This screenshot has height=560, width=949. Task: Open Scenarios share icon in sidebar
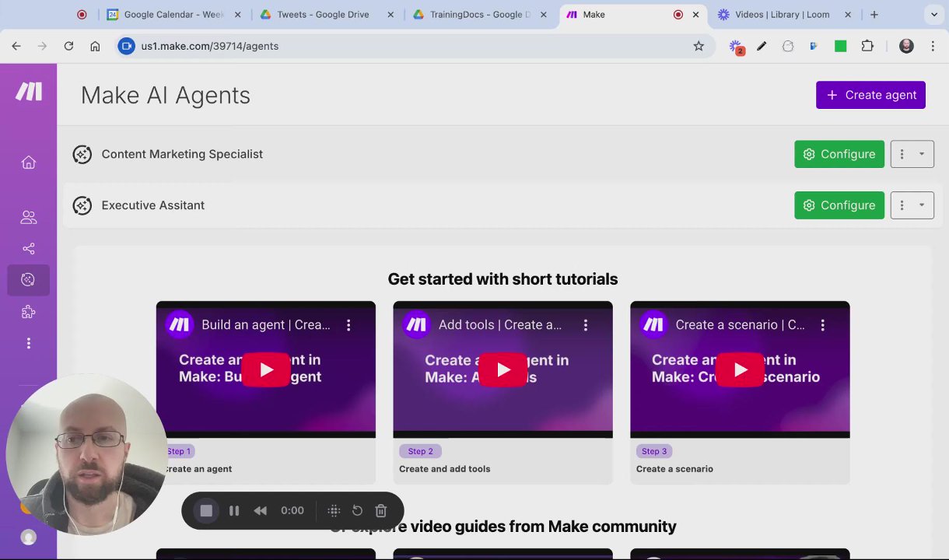click(29, 249)
